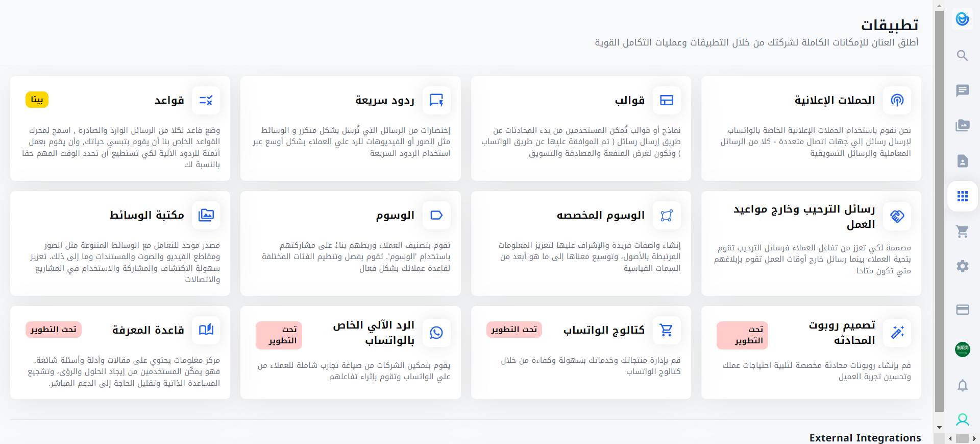The image size is (980, 444).
Task: Click the search icon in the sidebar
Action: tap(962, 55)
